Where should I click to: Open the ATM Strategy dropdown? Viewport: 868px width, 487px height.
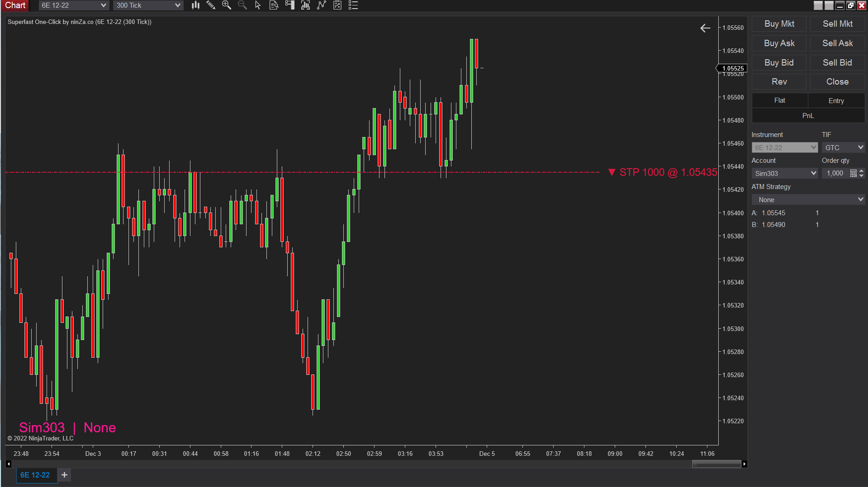808,199
